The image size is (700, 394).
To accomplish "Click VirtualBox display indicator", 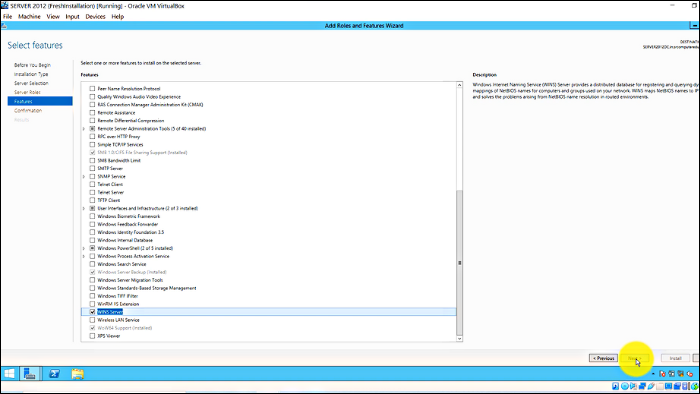I will (668, 386).
